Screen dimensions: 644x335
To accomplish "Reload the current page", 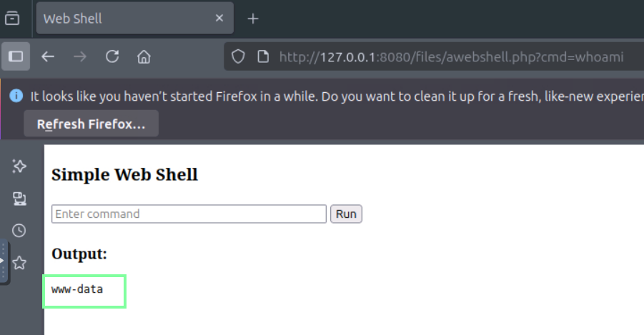I will pos(112,56).
